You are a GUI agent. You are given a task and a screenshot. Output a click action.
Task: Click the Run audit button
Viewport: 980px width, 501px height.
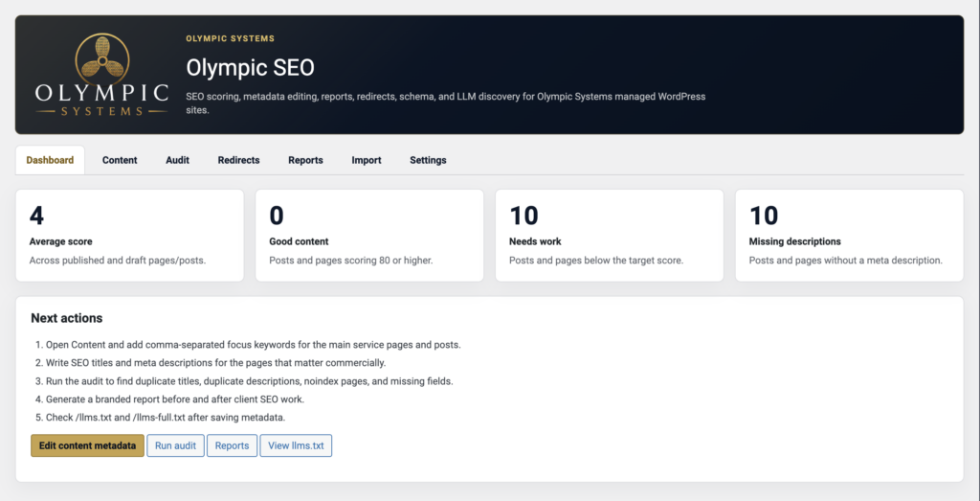coord(176,446)
